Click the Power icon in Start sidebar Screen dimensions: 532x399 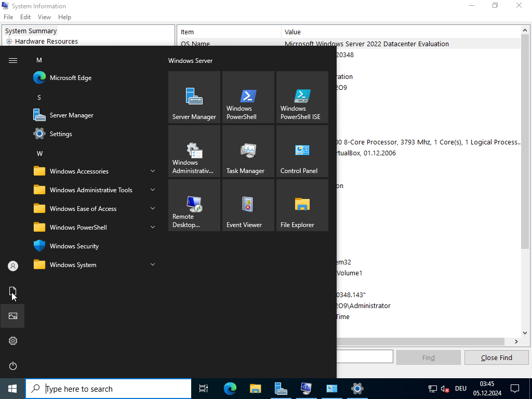coord(13,366)
